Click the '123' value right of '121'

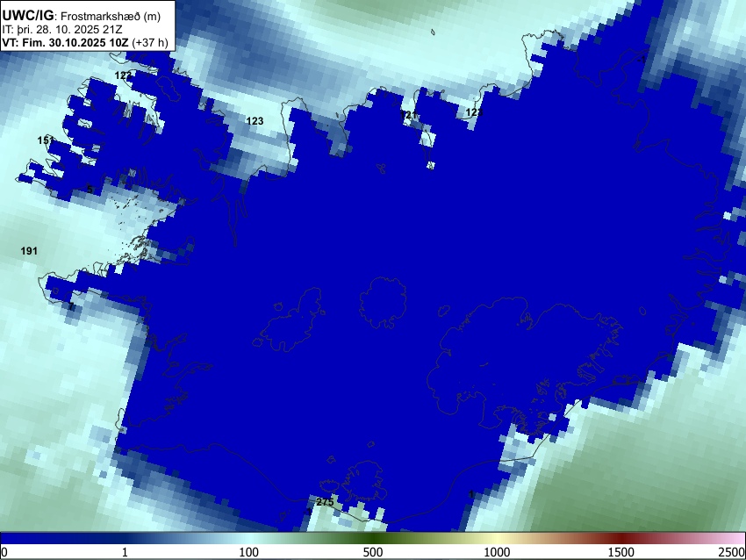[474, 112]
